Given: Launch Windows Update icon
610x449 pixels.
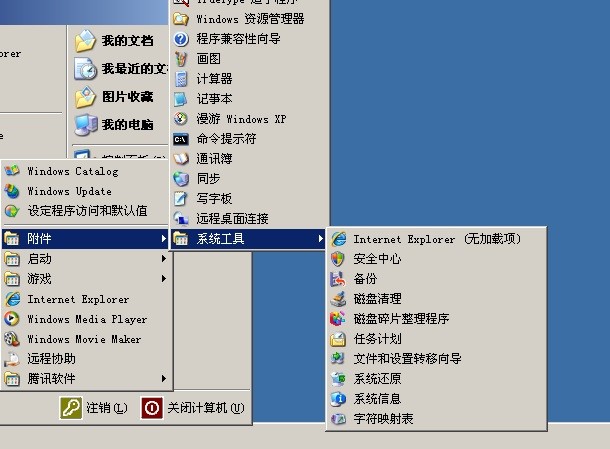Looking at the screenshot, I should pos(12,191).
